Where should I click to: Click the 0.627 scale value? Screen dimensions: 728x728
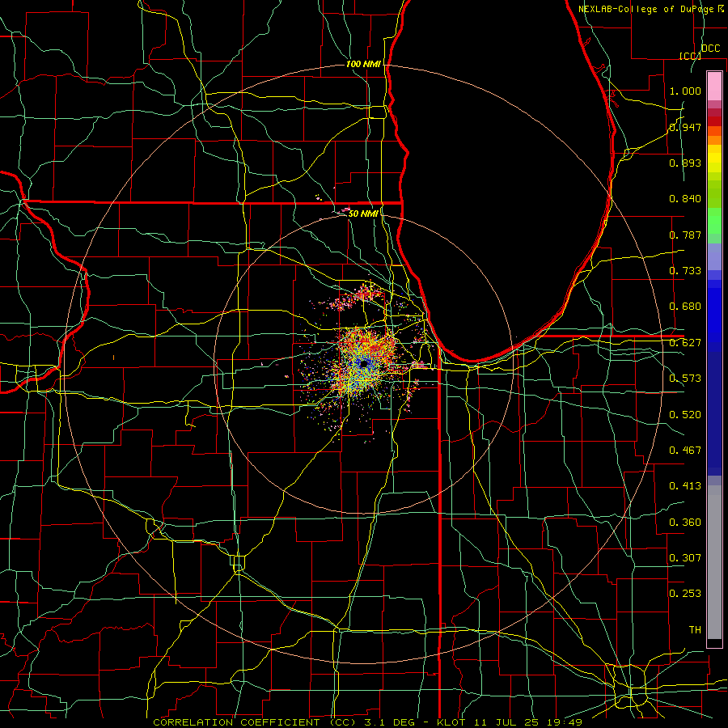coord(685,343)
